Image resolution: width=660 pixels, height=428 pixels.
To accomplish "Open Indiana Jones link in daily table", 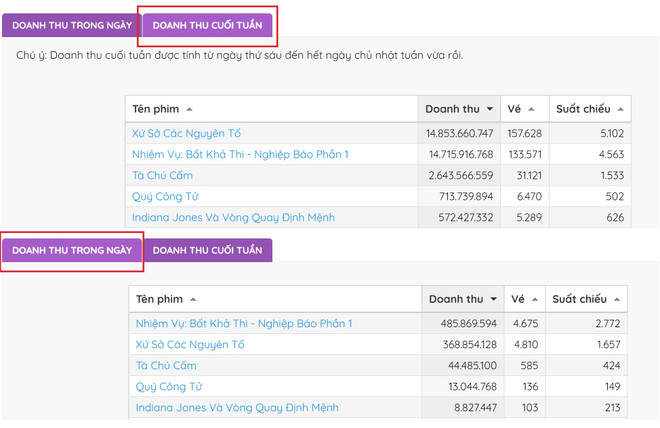I will pos(237,407).
